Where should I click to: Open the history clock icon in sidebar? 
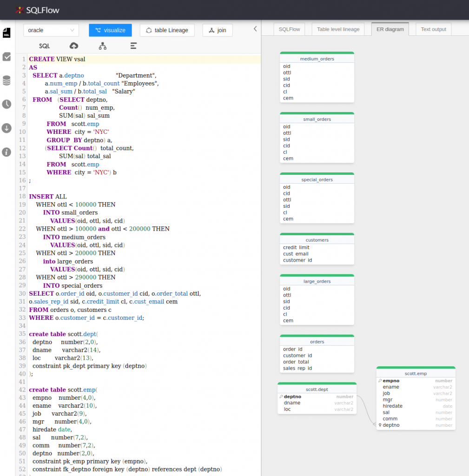coord(7,104)
